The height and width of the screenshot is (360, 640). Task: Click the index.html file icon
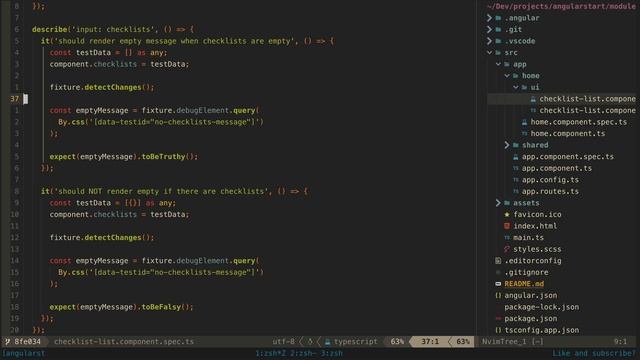click(507, 226)
